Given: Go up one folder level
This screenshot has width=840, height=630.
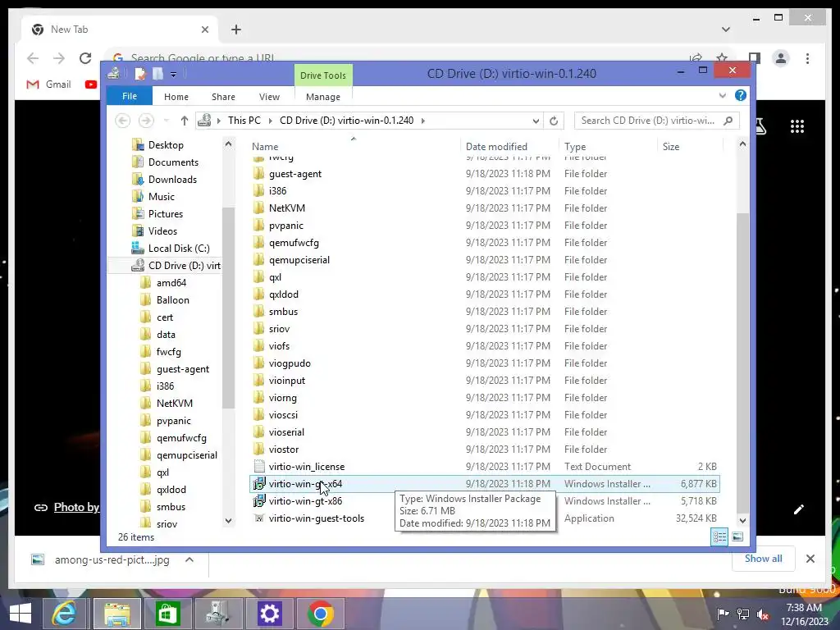Looking at the screenshot, I should click(185, 121).
